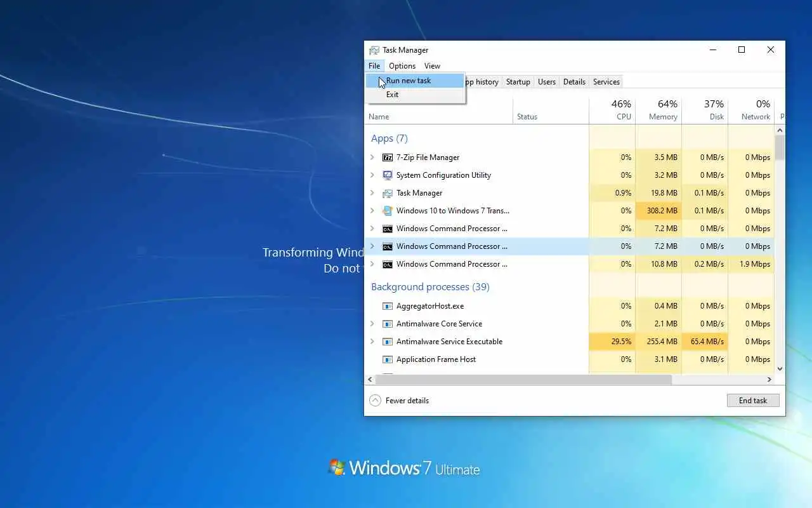
Task: Choose Exit from the File menu
Action: pyautogui.click(x=416, y=95)
